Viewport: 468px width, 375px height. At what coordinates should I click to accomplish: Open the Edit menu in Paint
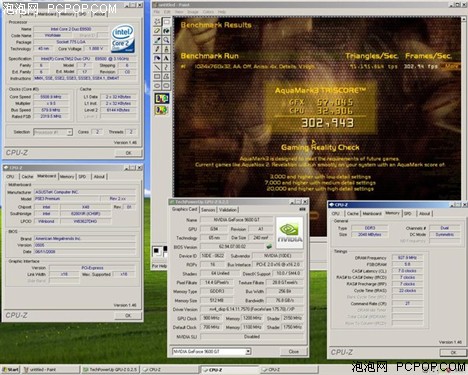coord(167,12)
